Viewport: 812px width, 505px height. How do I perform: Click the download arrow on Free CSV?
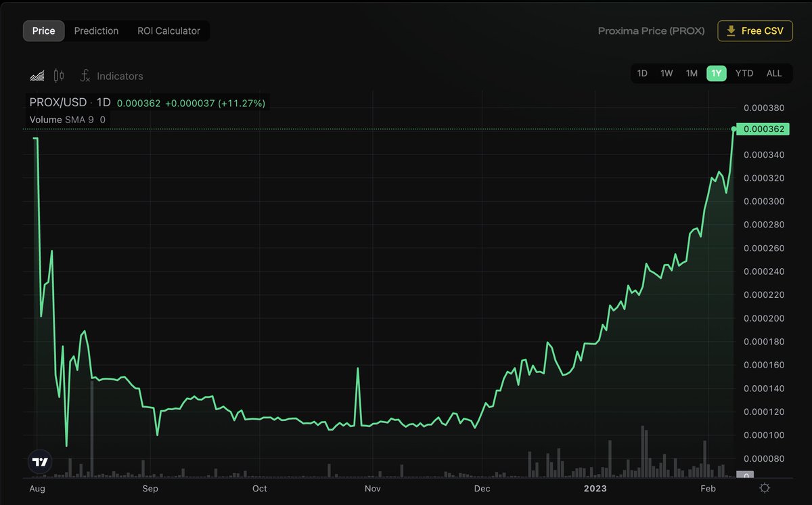pos(731,31)
